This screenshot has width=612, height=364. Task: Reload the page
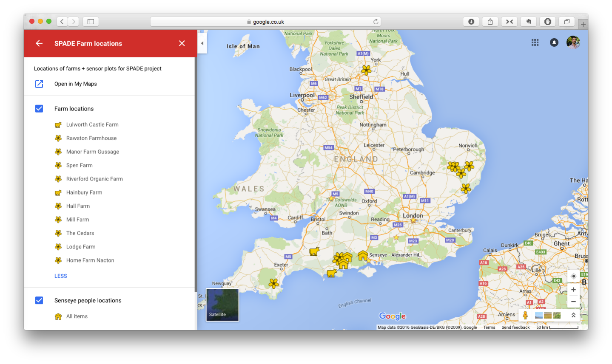376,22
